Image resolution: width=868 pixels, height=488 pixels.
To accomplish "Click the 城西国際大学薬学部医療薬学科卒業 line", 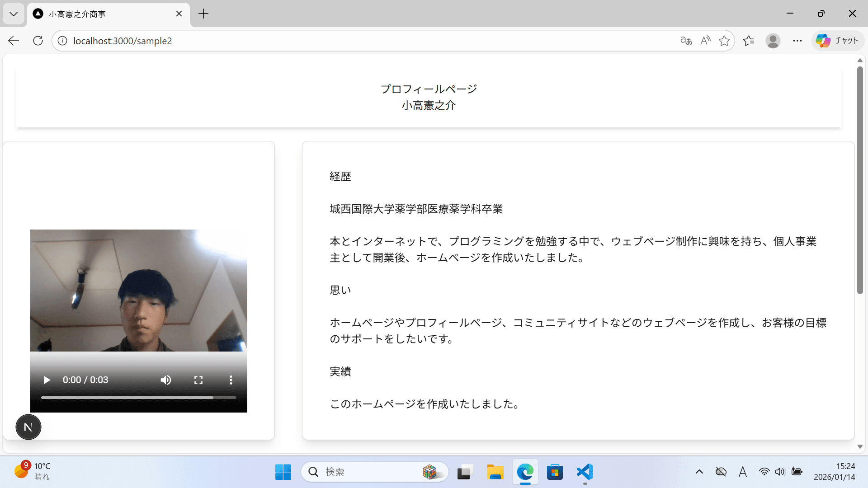I will 416,209.
